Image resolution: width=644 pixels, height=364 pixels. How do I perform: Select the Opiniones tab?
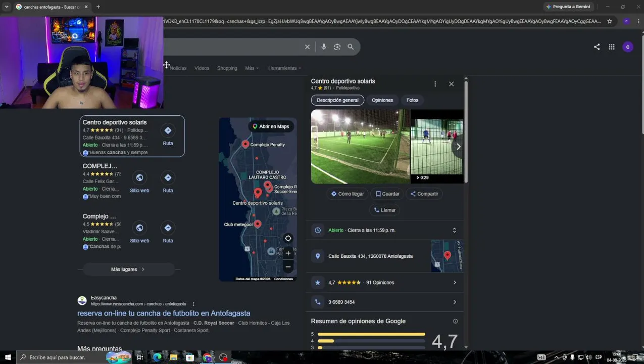click(382, 100)
